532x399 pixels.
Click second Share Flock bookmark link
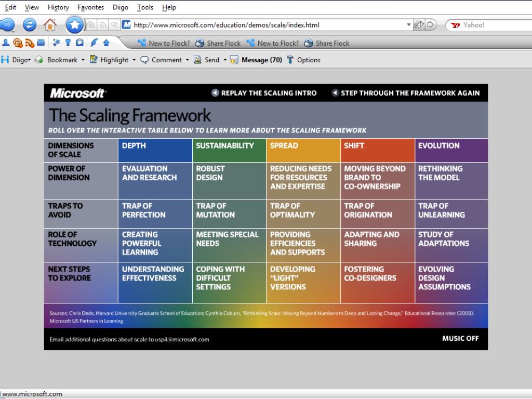327,43
